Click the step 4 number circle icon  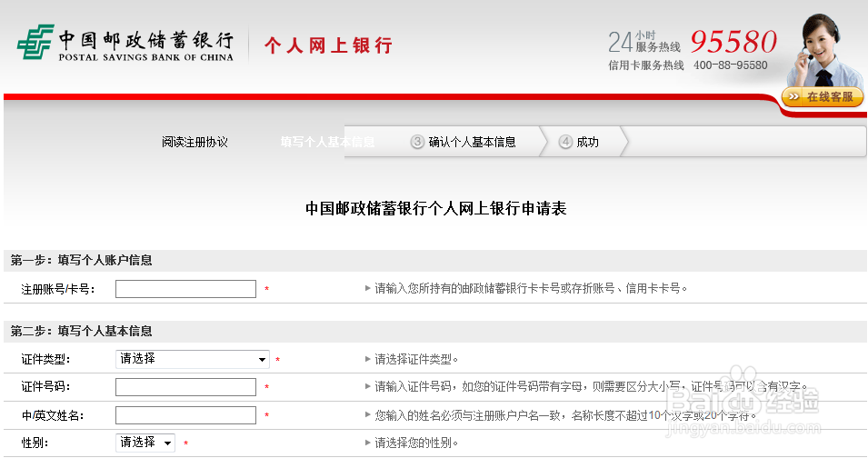point(565,142)
